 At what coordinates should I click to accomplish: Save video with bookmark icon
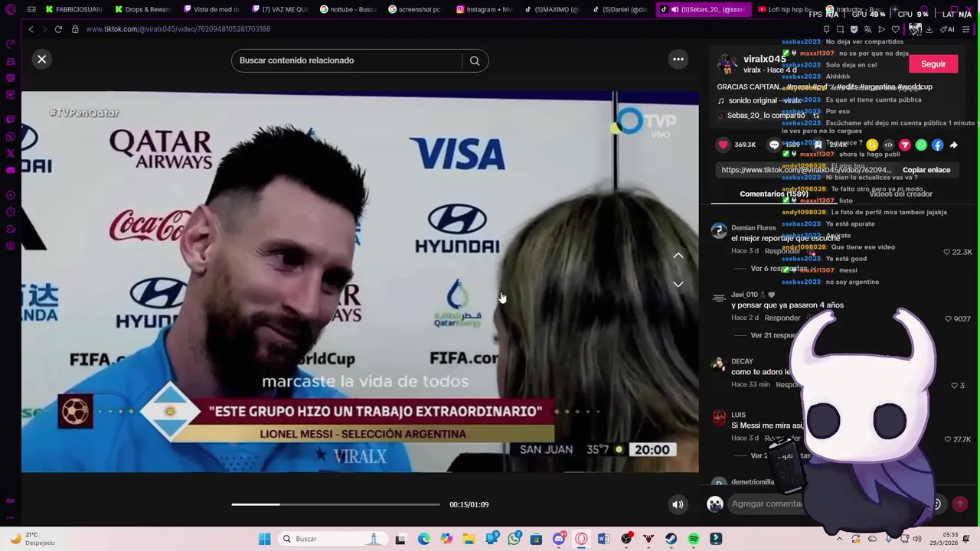pos(818,145)
